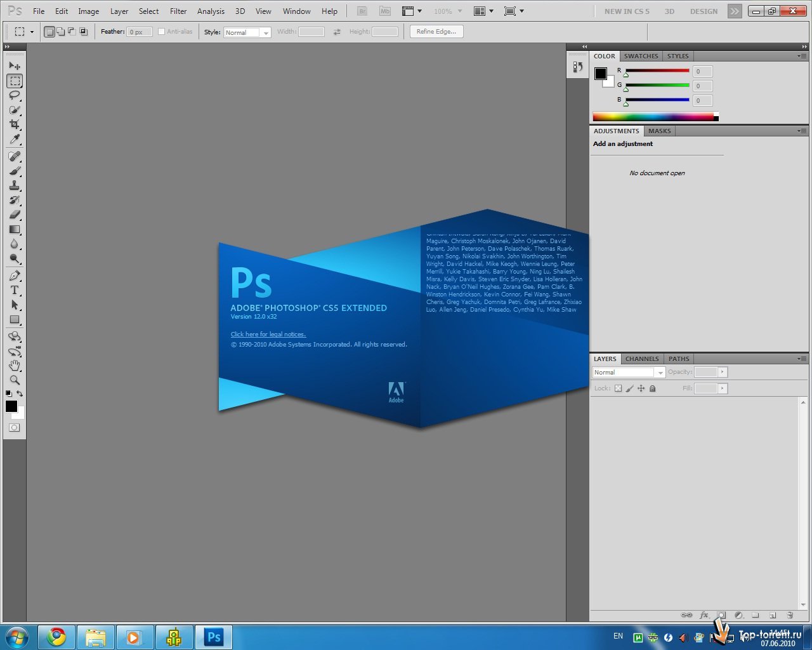
Task: Select the Rectangle shape tool
Action: tap(15, 319)
